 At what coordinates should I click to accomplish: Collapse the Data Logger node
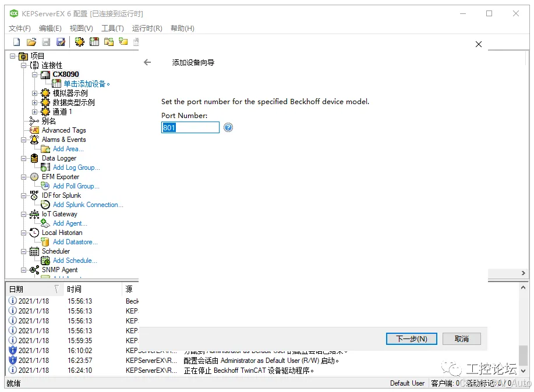pos(23,158)
